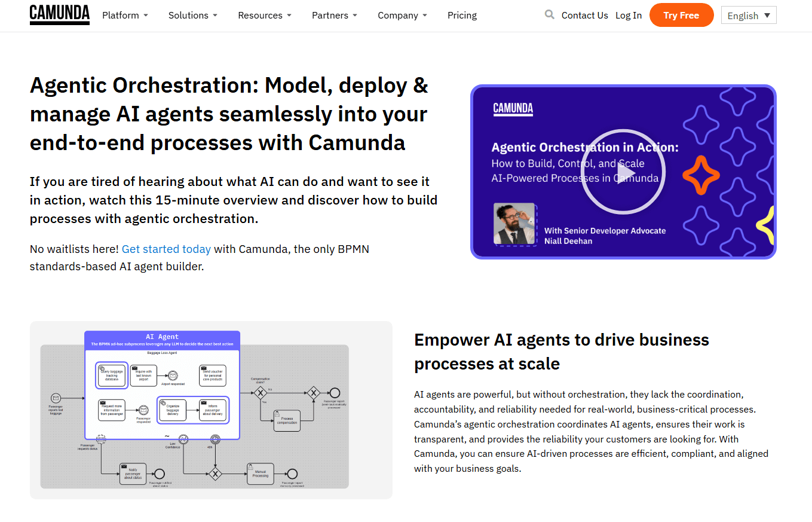Click the 'Low Confidence' boundary event icon
This screenshot has width=812, height=522.
coord(184,439)
